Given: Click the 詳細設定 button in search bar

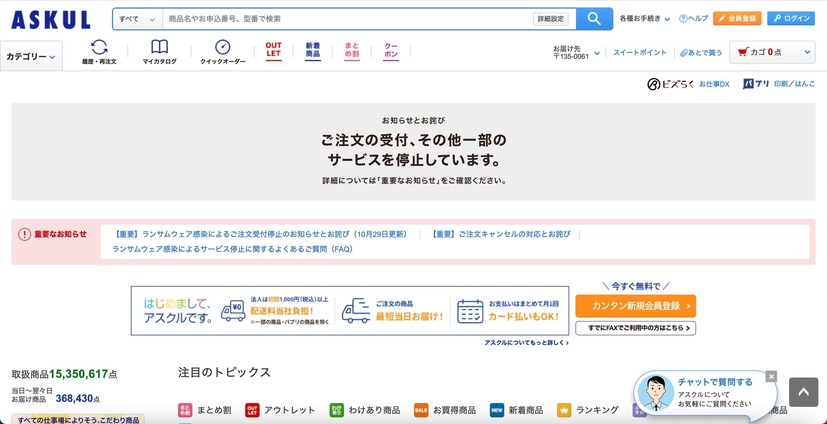Looking at the screenshot, I should tap(551, 19).
